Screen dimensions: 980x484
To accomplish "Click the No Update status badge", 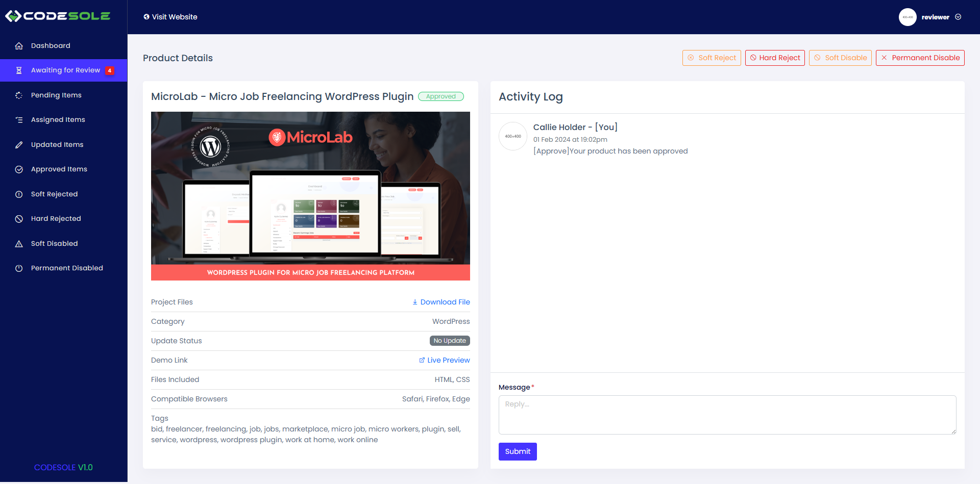I will tap(450, 341).
